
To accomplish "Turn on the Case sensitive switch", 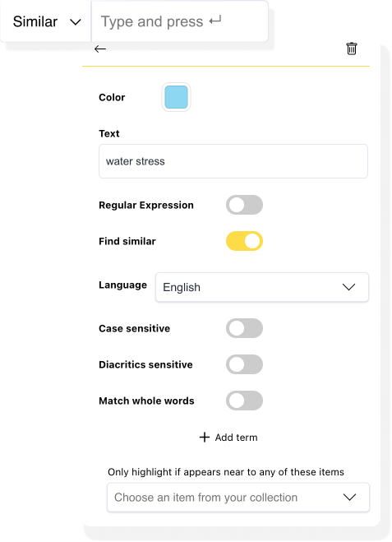I will [245, 328].
